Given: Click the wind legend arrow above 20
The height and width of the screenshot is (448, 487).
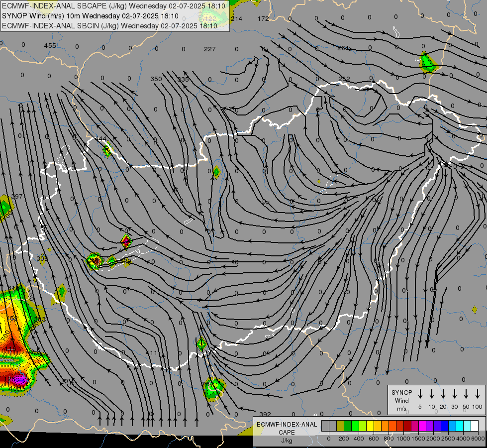Looking at the screenshot, I should (x=443, y=394).
